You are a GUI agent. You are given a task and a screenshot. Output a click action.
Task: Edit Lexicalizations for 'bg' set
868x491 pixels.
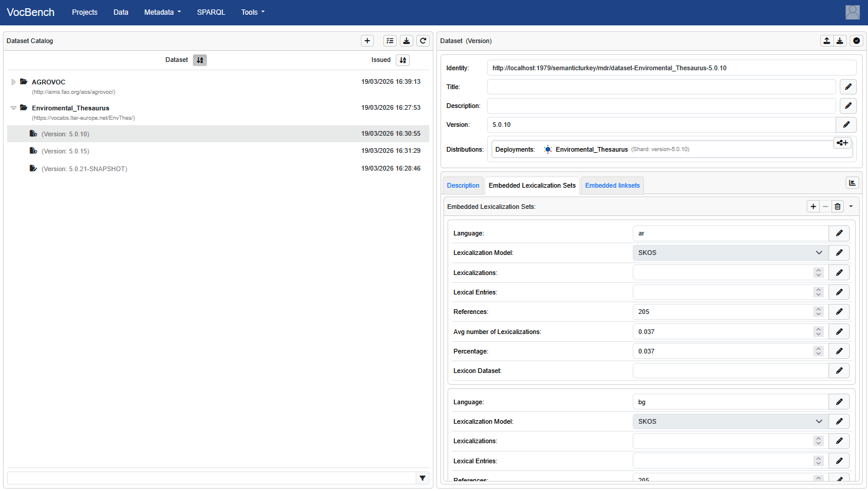(x=839, y=441)
